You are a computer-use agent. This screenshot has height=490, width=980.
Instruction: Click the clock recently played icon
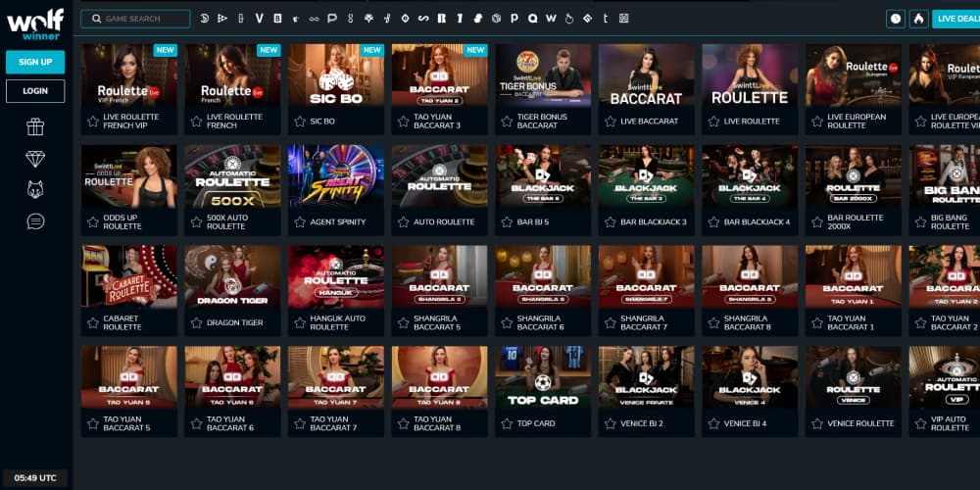896,19
